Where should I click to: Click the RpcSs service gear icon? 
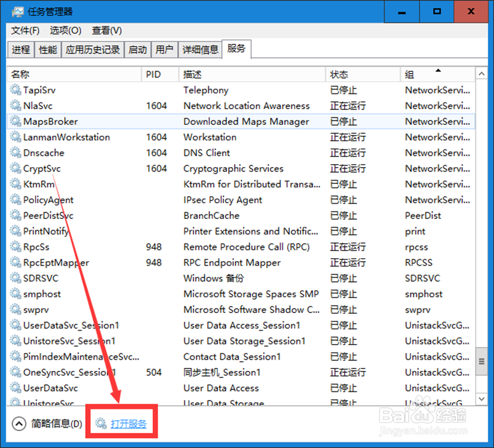pyautogui.click(x=15, y=246)
